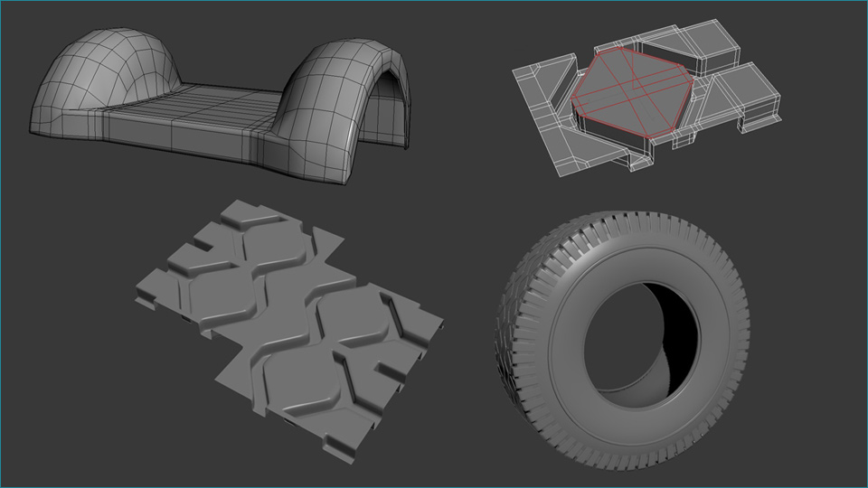Select the smoothed tire tread pattern patch
The height and width of the screenshot is (488, 868).
[x=289, y=332]
